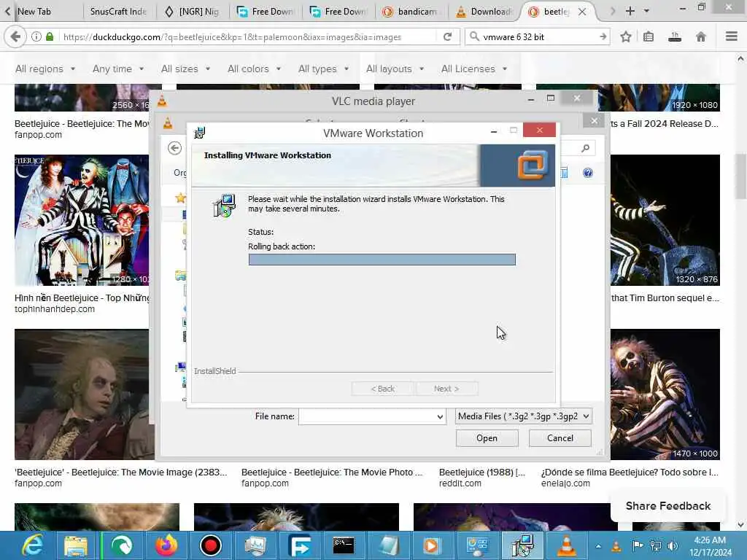Click the file dialog help question icon
Screen dimensions: 747x560
pyautogui.click(x=588, y=173)
